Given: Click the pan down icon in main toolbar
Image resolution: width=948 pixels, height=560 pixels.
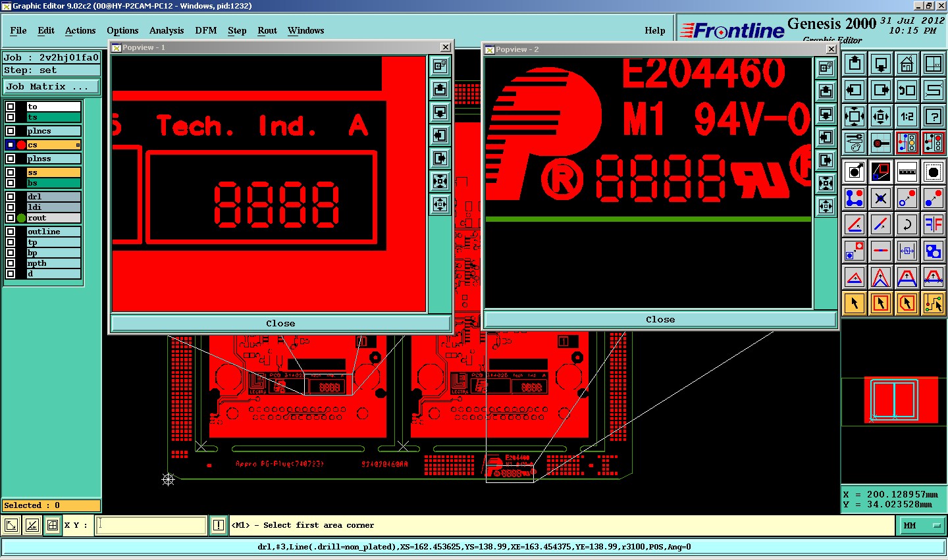Looking at the screenshot, I should point(881,64).
